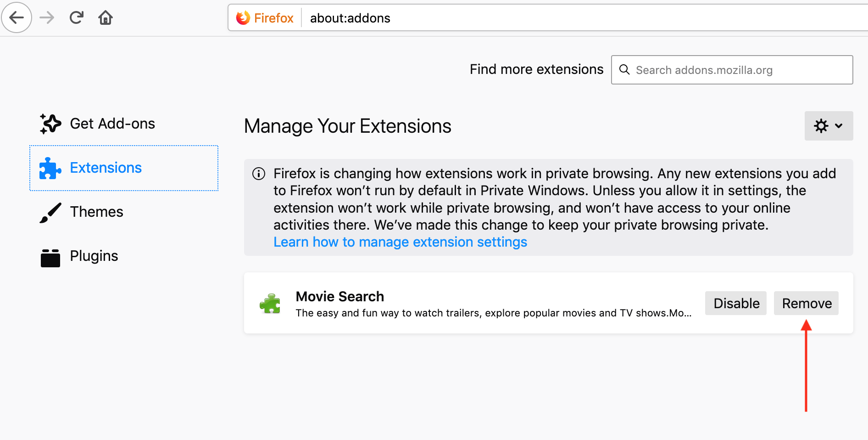Click the Find more extensions label

click(536, 69)
